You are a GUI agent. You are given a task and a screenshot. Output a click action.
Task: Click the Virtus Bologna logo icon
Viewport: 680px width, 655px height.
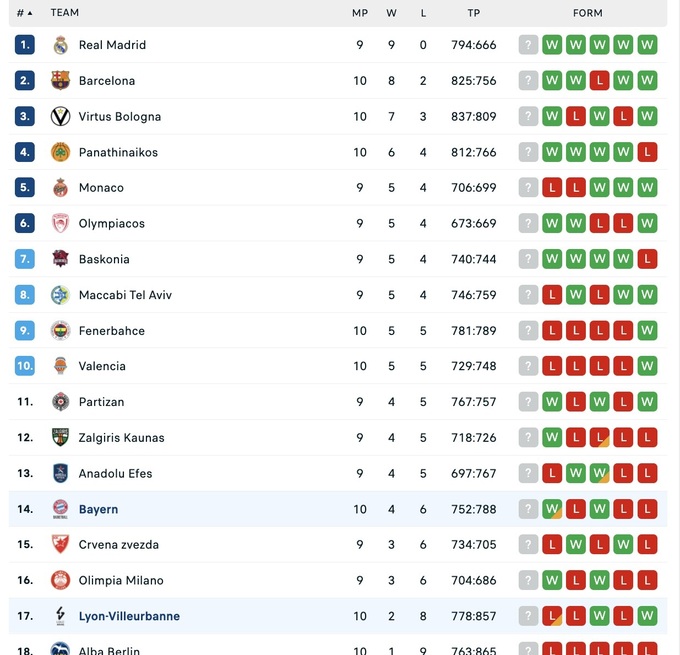[60, 117]
